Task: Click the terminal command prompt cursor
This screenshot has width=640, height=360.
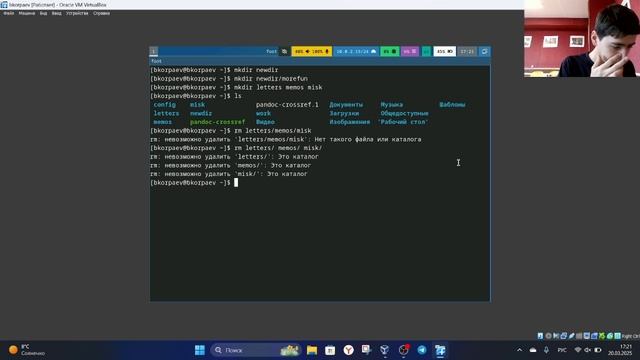Action: [x=236, y=183]
